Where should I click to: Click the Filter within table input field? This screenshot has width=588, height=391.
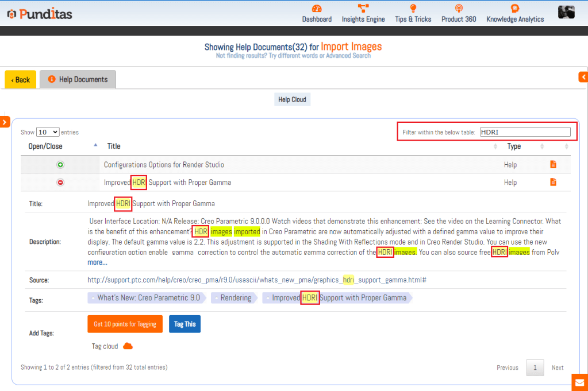coord(525,132)
